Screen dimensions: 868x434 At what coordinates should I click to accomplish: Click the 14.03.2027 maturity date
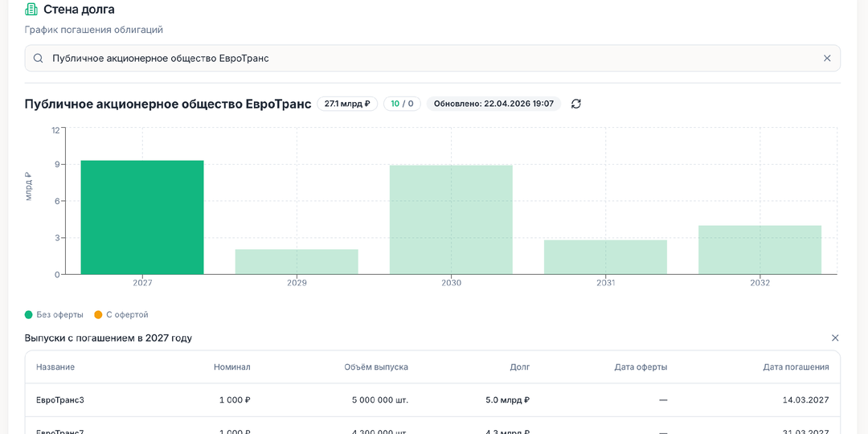pos(807,399)
